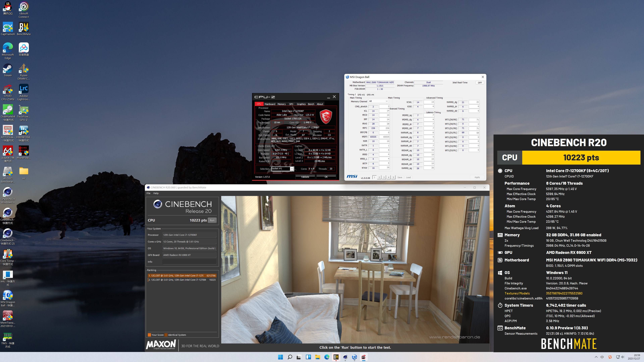Open the Baidu Netdisk desktop icon
Viewport: 644px width, 362px height.
24,49
